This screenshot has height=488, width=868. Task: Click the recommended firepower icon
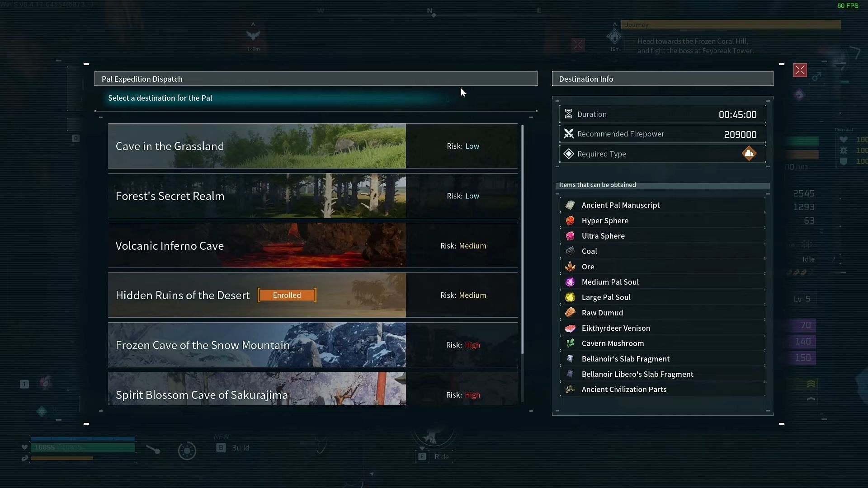(569, 133)
